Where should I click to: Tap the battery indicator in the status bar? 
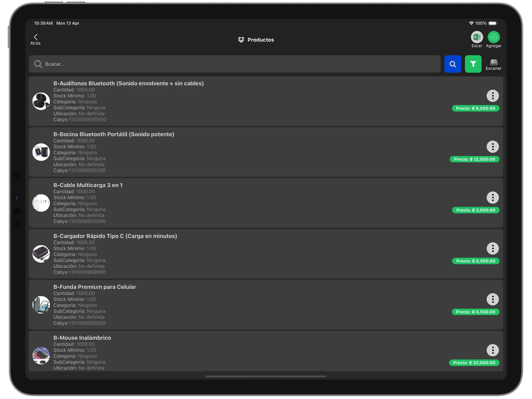493,23
